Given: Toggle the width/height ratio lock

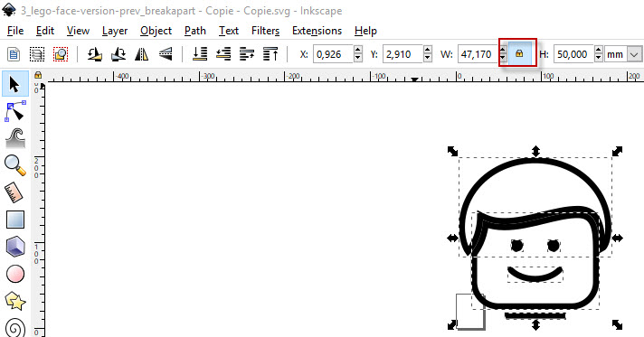Looking at the screenshot, I should (519, 54).
